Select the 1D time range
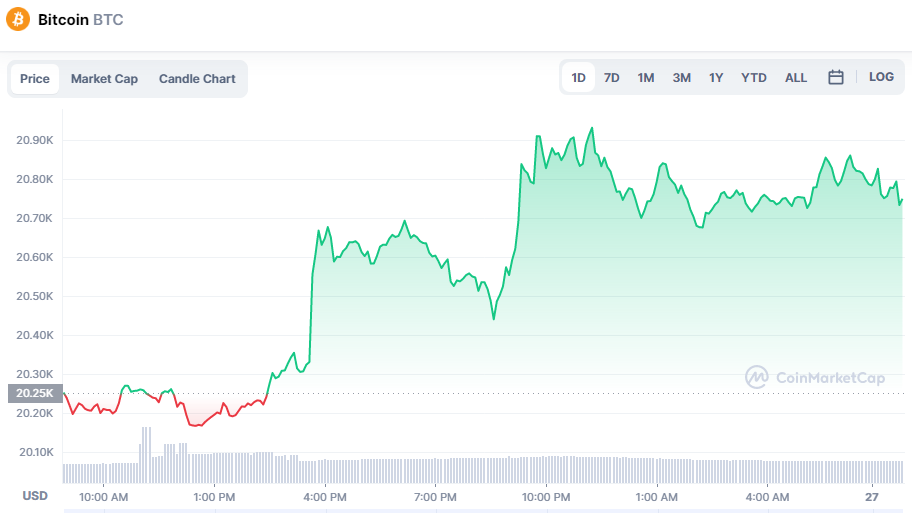This screenshot has width=912, height=513. [578, 78]
